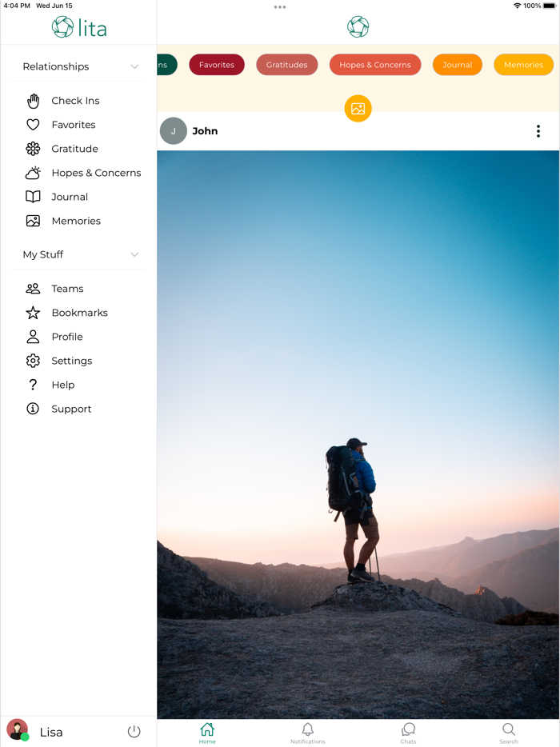Click the Support info icon
Image resolution: width=560 pixels, height=747 pixels.
click(33, 409)
